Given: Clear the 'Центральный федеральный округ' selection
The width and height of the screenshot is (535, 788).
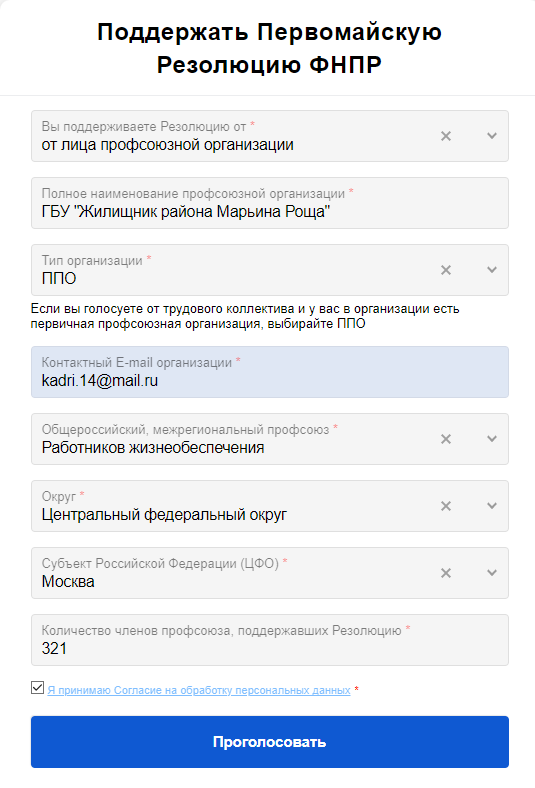Looking at the screenshot, I should [x=446, y=506].
